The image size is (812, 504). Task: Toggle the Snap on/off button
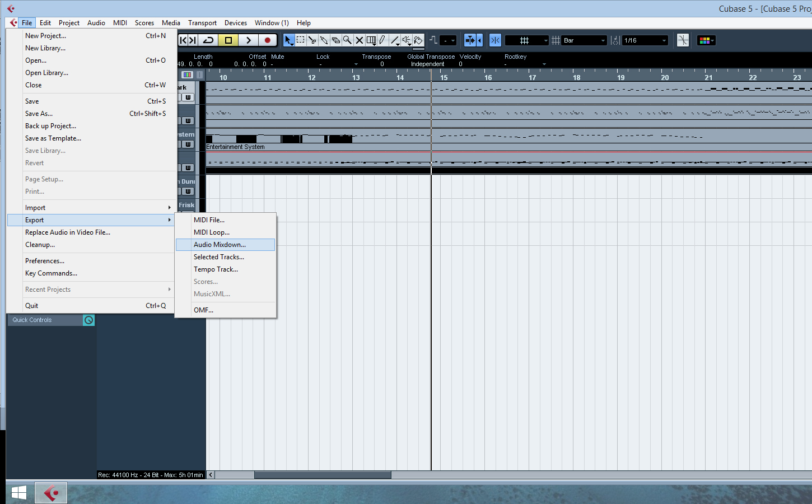pyautogui.click(x=495, y=40)
